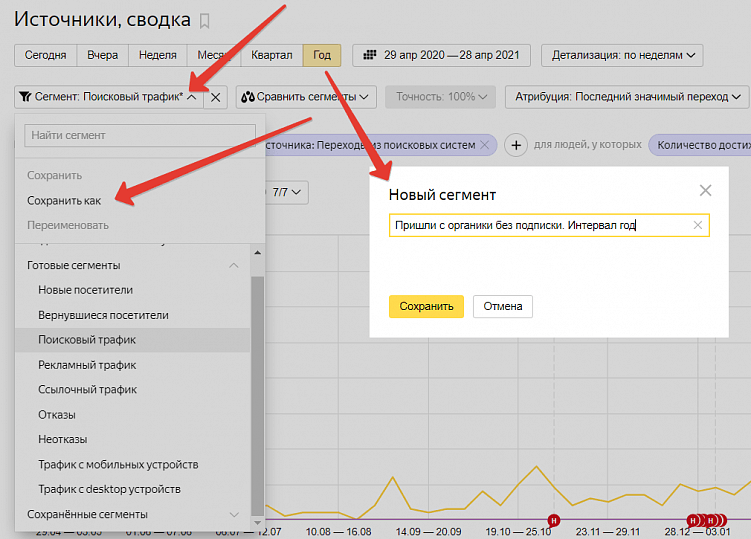Click the Отмена button
751x539 pixels.
503,307
